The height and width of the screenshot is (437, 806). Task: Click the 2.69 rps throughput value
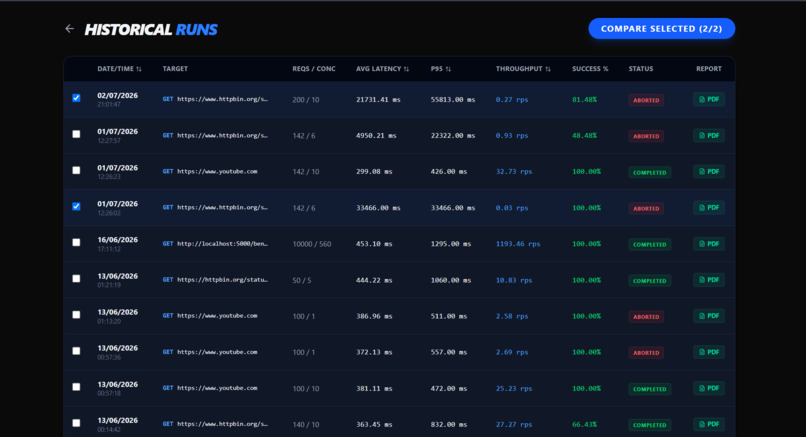tap(512, 353)
